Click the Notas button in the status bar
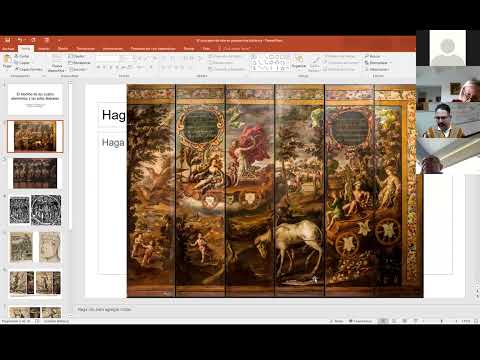 click(x=336, y=321)
